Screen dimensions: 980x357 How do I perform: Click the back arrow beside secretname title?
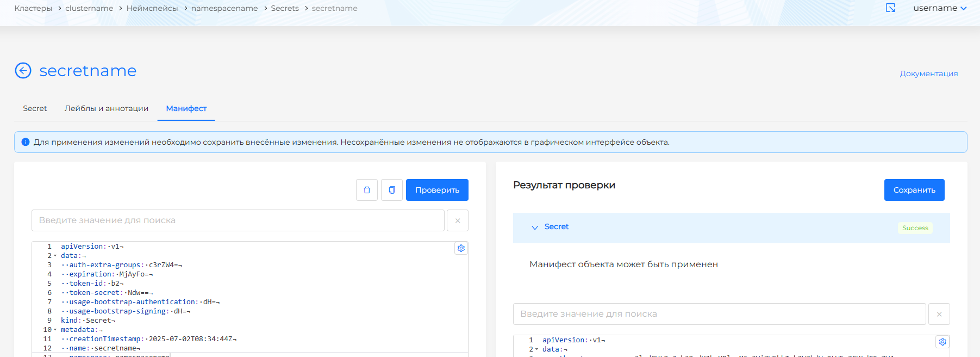(23, 71)
